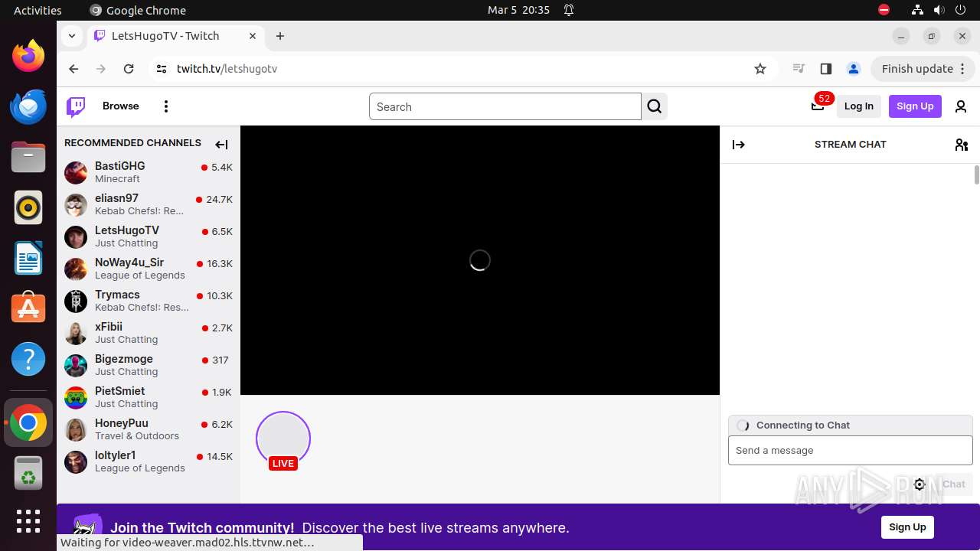Image resolution: width=980 pixels, height=551 pixels.
Task: Toggle Chrome side panel icon
Action: coord(825,69)
